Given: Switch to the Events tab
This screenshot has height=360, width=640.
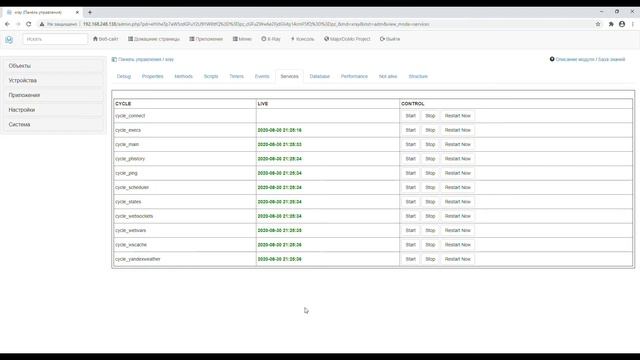Looking at the screenshot, I should click(x=262, y=76).
